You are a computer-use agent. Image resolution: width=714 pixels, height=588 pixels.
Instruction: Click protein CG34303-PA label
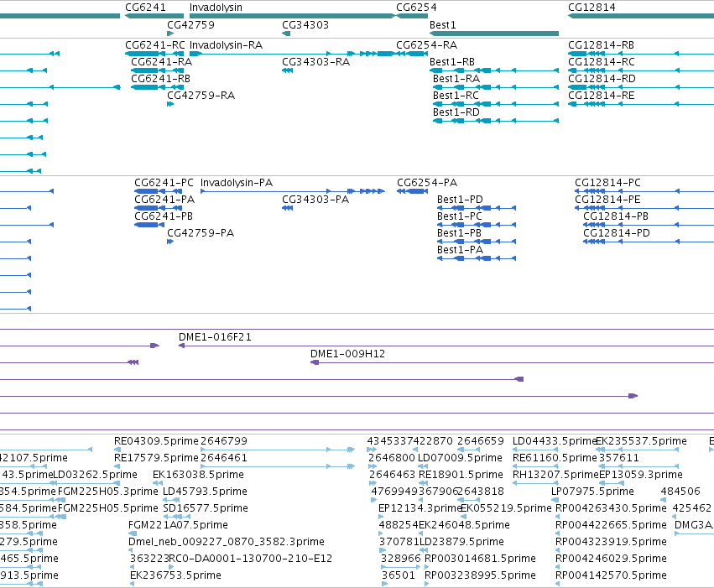(x=315, y=200)
